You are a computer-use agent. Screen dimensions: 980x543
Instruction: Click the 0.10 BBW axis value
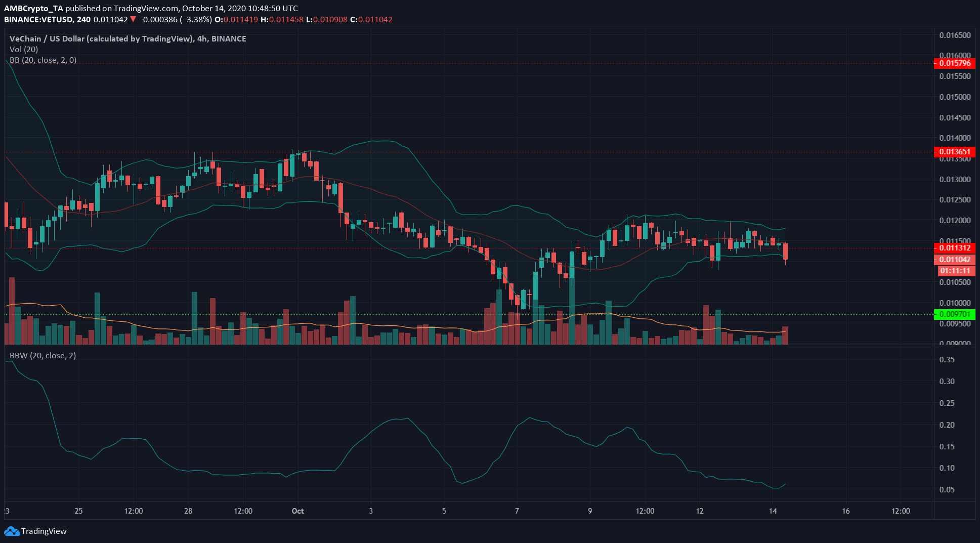(947, 468)
